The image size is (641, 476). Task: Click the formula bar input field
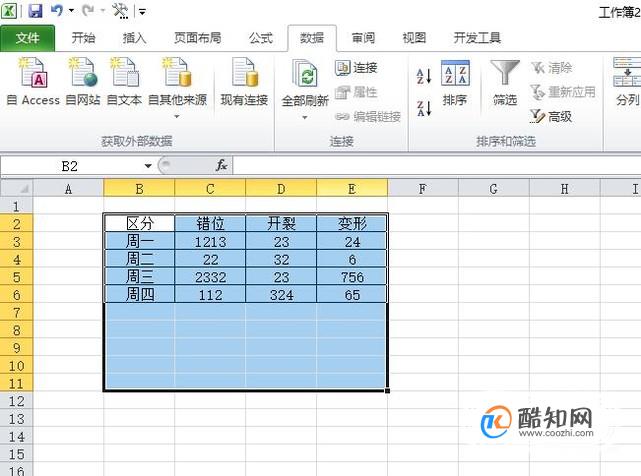[437, 166]
